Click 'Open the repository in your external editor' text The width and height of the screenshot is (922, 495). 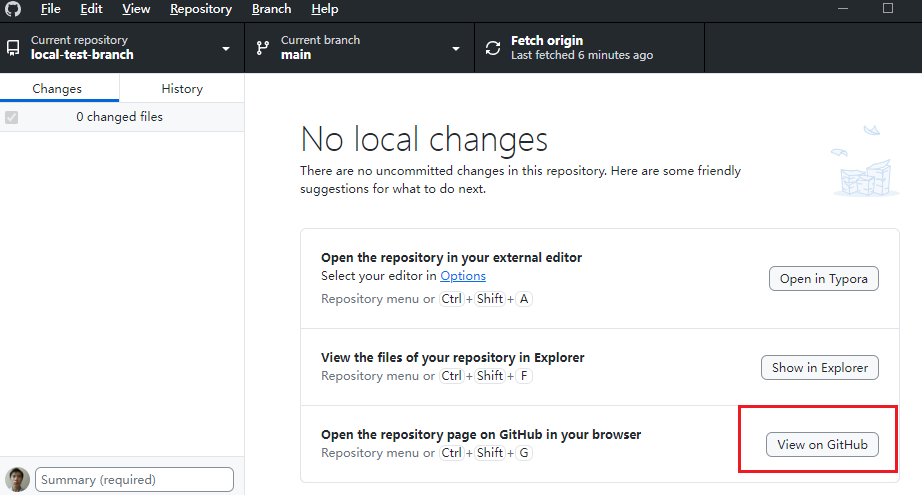(x=452, y=257)
